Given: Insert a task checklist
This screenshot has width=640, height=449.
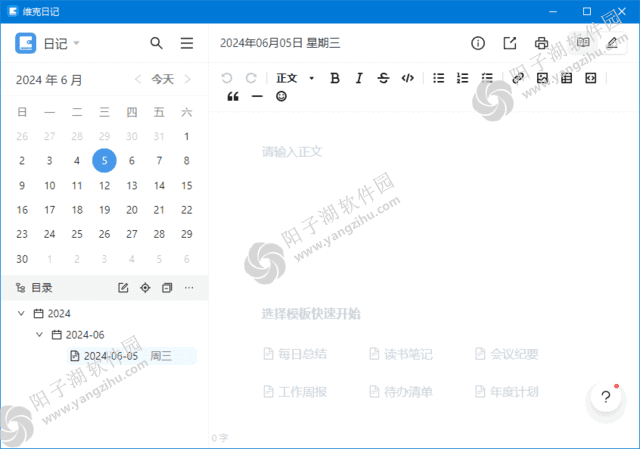Looking at the screenshot, I should pyautogui.click(x=487, y=78).
